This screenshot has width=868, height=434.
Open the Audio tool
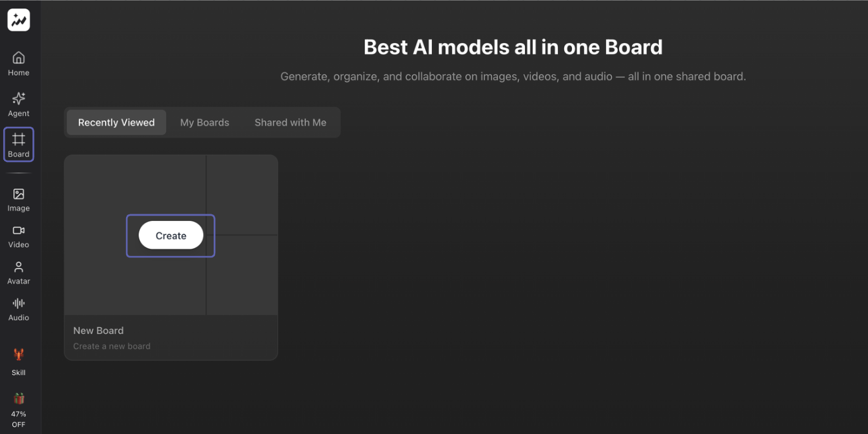[18, 307]
